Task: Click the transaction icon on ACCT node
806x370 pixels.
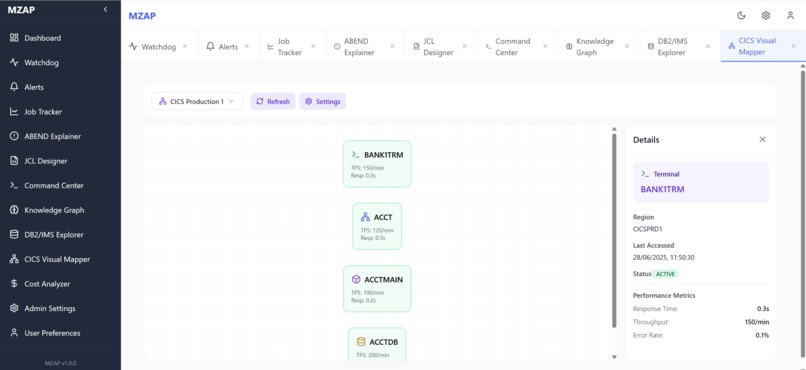Action: tap(365, 217)
